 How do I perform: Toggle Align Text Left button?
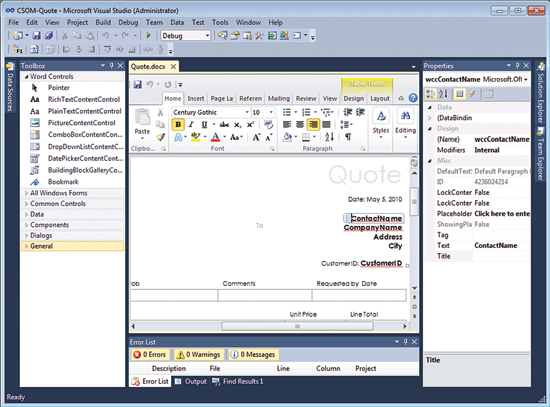pos(287,125)
